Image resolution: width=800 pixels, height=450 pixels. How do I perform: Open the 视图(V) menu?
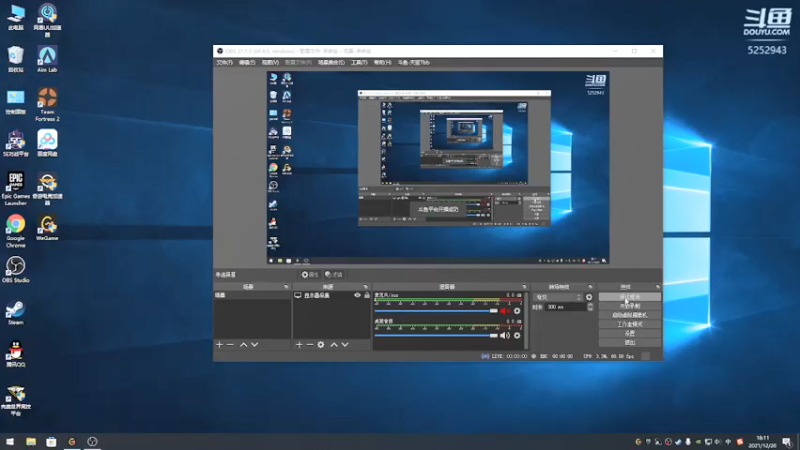(270, 63)
